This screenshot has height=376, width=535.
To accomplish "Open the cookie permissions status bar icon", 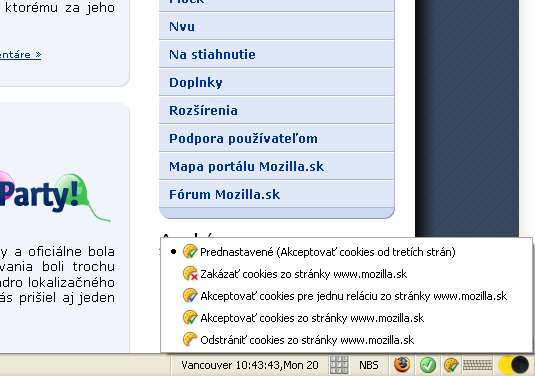I will click(x=451, y=365).
